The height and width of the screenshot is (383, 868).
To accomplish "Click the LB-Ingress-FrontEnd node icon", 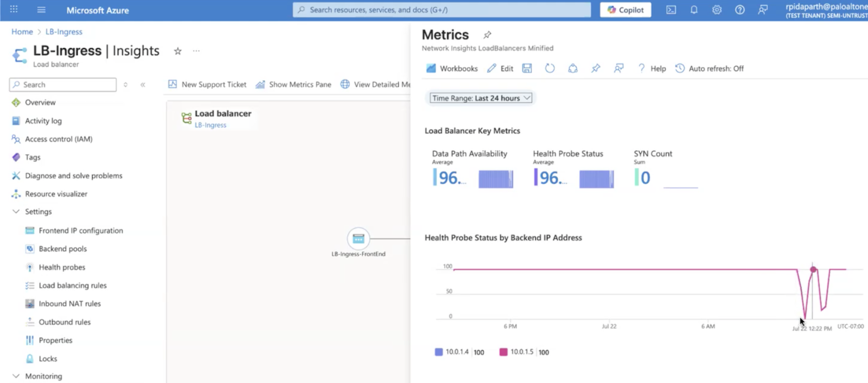I will (358, 239).
